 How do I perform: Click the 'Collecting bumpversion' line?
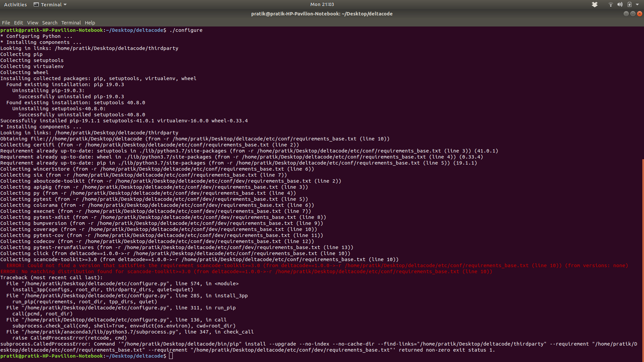[162, 223]
